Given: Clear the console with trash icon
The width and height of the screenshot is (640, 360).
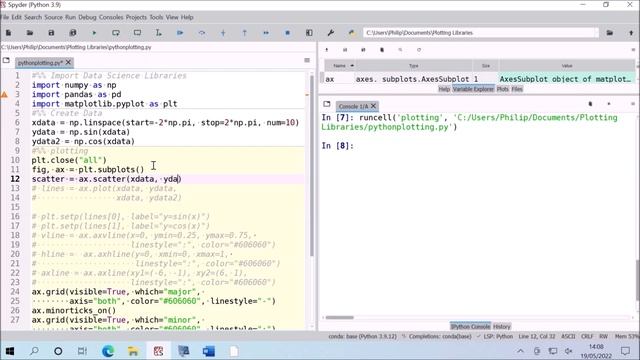Looking at the screenshot, I should [590, 104].
